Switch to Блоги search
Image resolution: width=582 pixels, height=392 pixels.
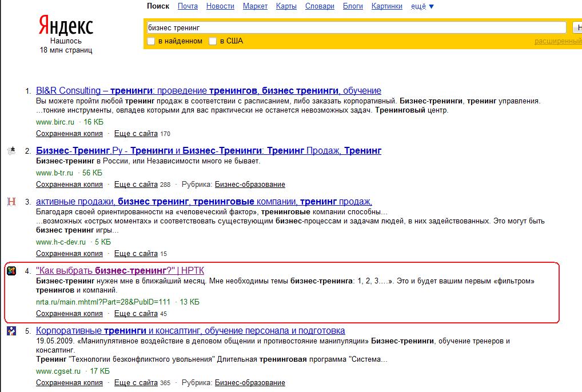pos(353,6)
